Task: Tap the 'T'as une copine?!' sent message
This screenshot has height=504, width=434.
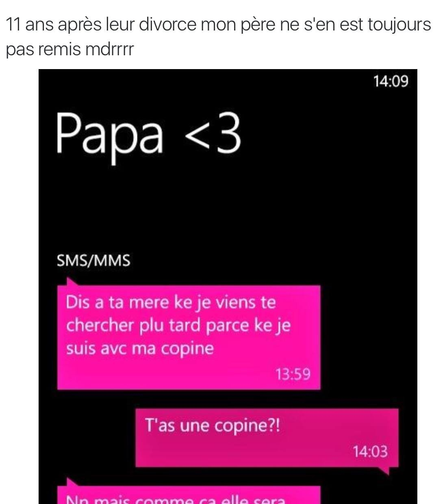Action: point(267,438)
